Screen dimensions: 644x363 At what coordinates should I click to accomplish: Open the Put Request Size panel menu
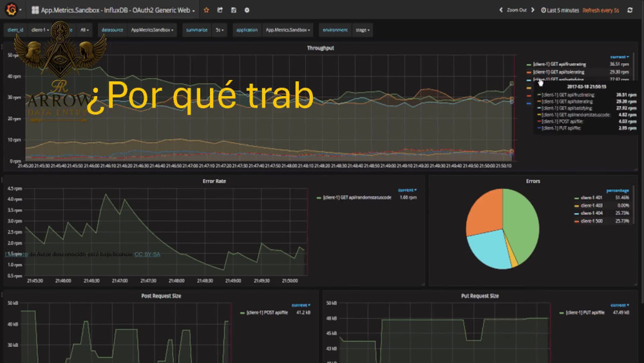tap(480, 295)
